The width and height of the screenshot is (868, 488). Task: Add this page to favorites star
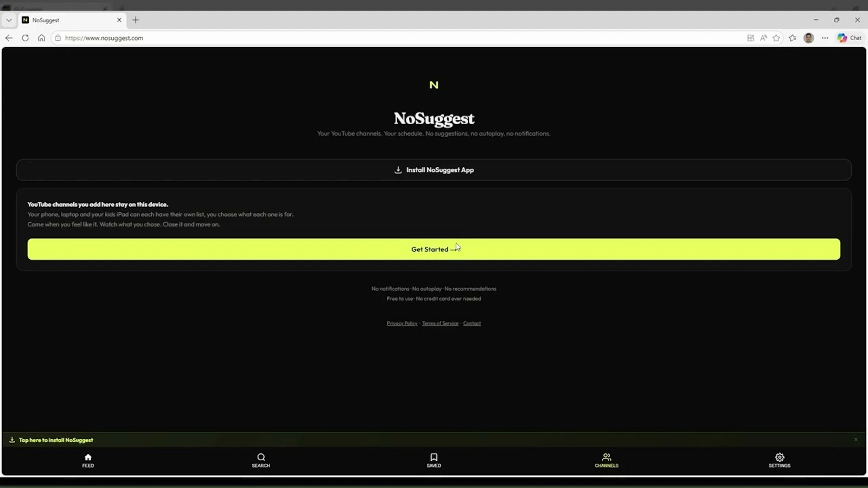tap(776, 38)
